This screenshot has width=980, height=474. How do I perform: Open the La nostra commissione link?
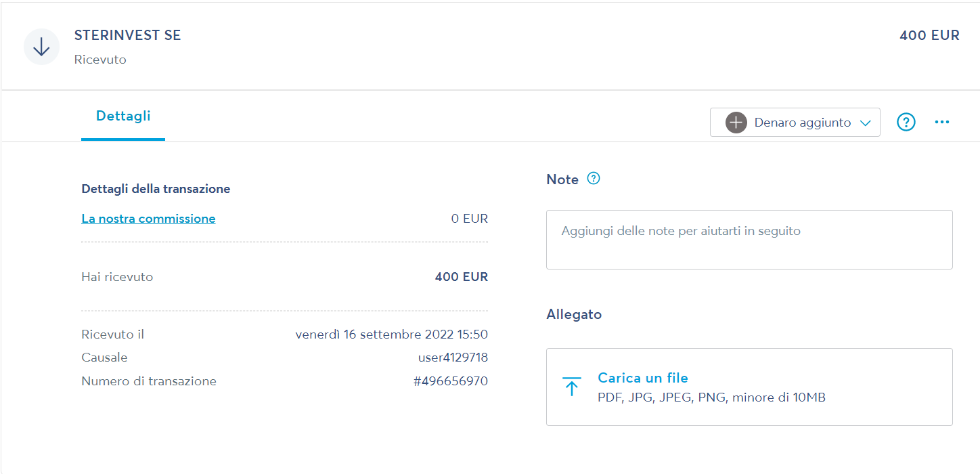[x=148, y=219]
